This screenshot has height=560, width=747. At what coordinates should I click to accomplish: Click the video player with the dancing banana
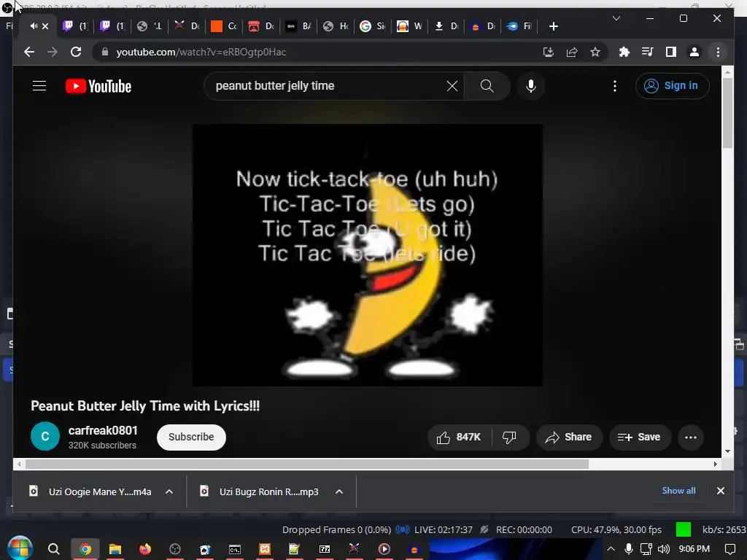click(x=367, y=254)
